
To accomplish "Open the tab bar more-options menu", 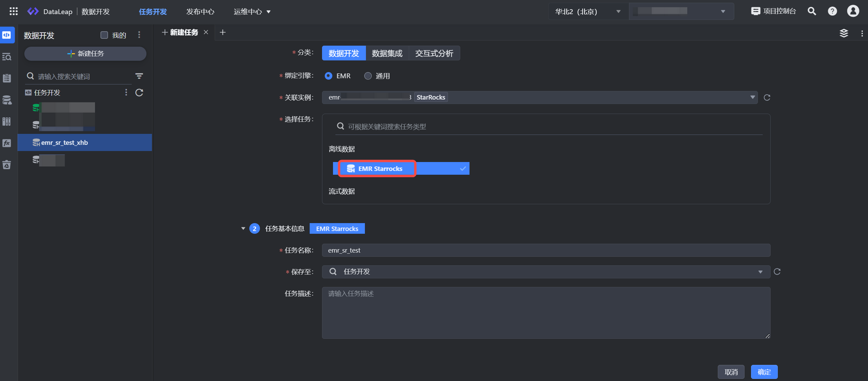I will [x=862, y=33].
